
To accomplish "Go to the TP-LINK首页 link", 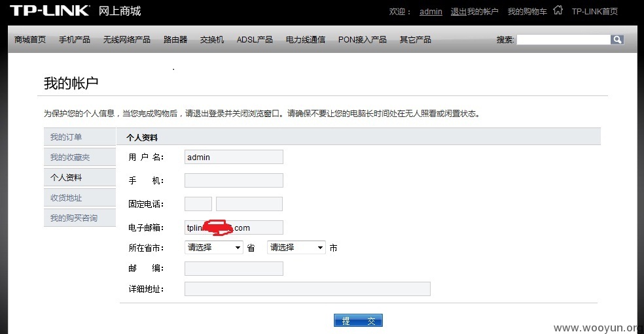I will pyautogui.click(x=595, y=12).
